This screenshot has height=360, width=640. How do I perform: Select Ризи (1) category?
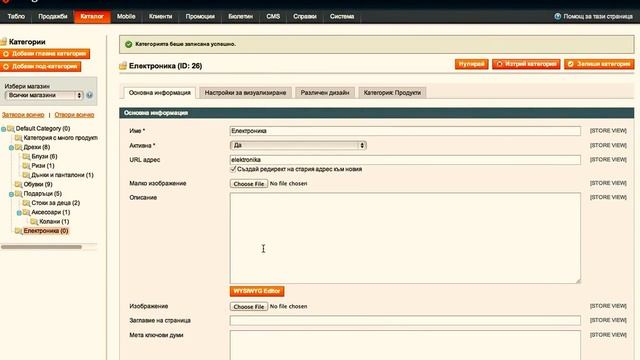(43, 166)
